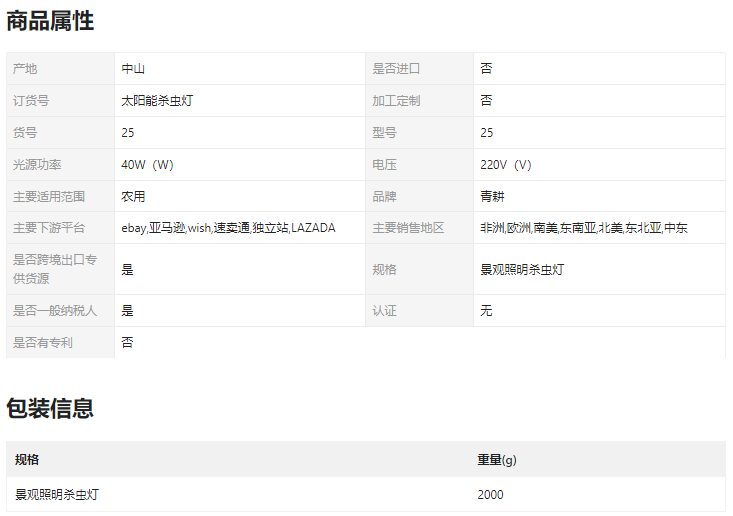Viewport: 733px width, 516px height.
Task: Select the 青耕 brand value
Action: (493, 197)
